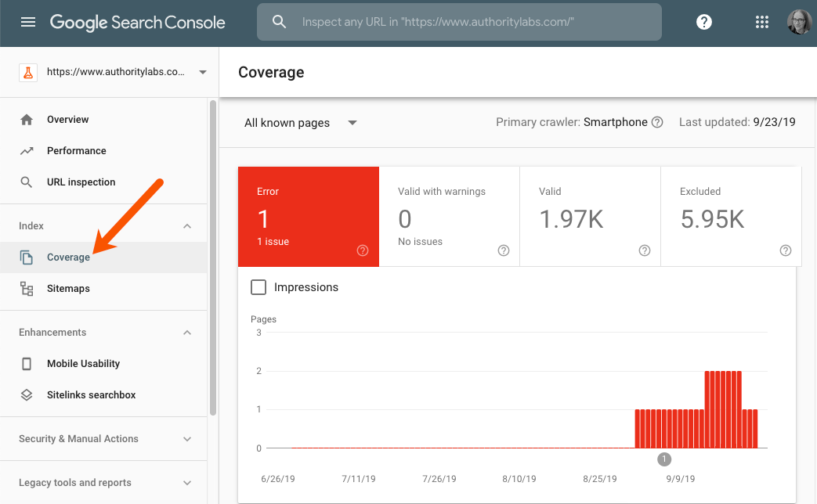Click the sidebar vertical scrollbar
Viewport: 817px width, 504px height.
click(x=212, y=257)
